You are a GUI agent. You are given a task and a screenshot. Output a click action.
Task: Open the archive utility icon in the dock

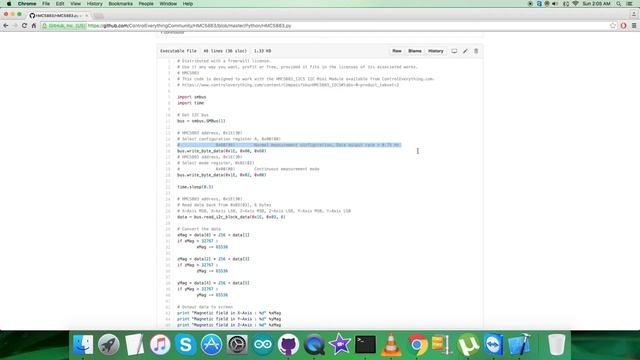[x=442, y=345]
